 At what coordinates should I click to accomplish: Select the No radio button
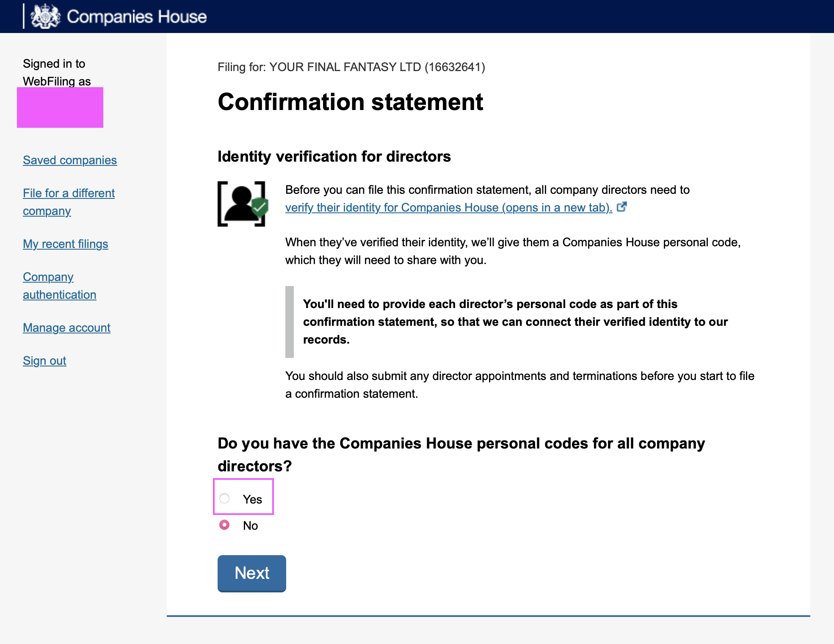pyautogui.click(x=224, y=525)
